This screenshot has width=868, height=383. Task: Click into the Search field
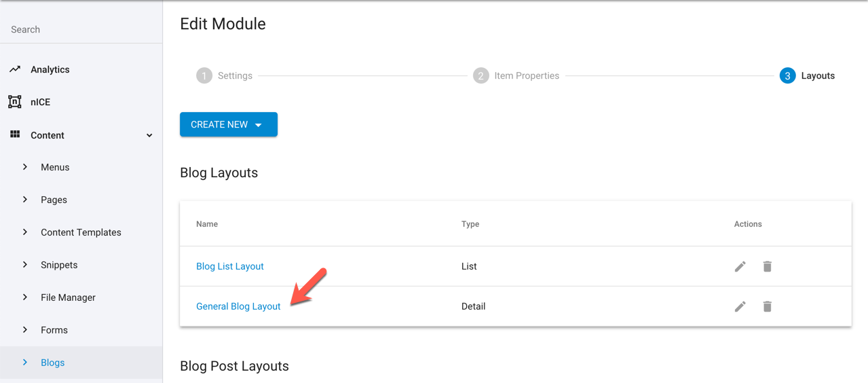(81, 29)
